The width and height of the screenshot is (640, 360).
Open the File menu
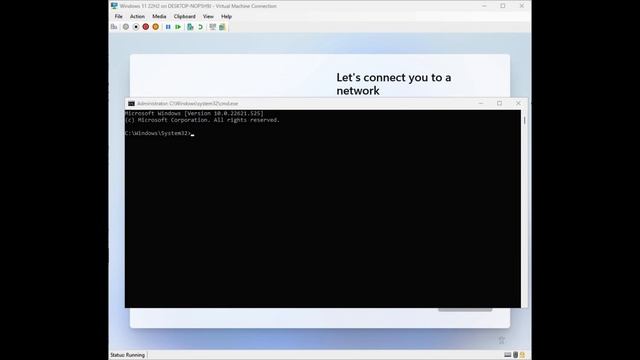[x=118, y=16]
